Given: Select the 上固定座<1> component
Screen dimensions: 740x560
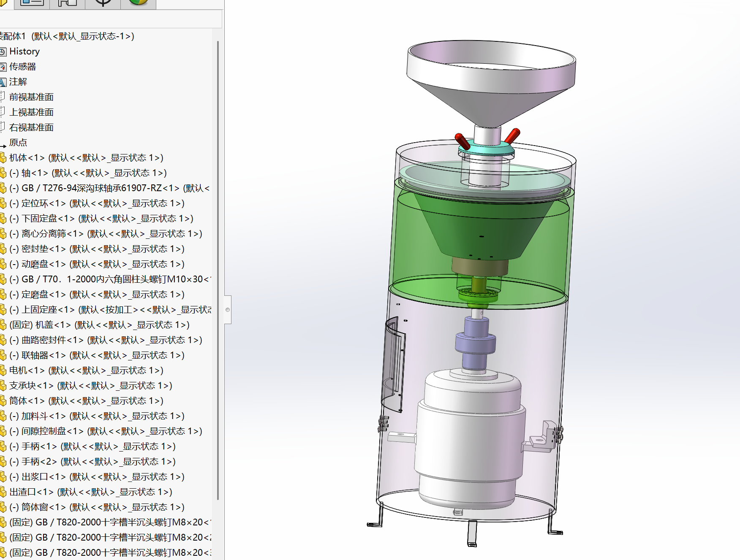Looking at the screenshot, I should [x=110, y=310].
